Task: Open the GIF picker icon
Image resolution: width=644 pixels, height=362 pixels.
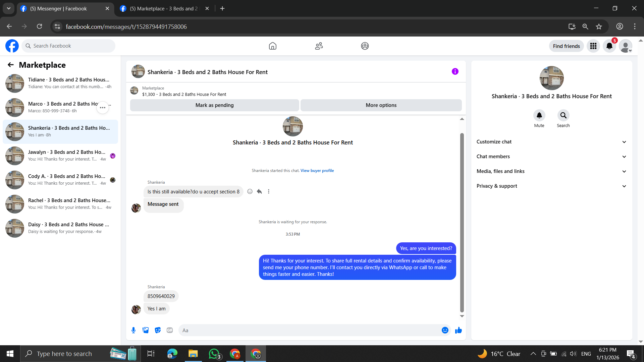Action: pyautogui.click(x=170, y=330)
